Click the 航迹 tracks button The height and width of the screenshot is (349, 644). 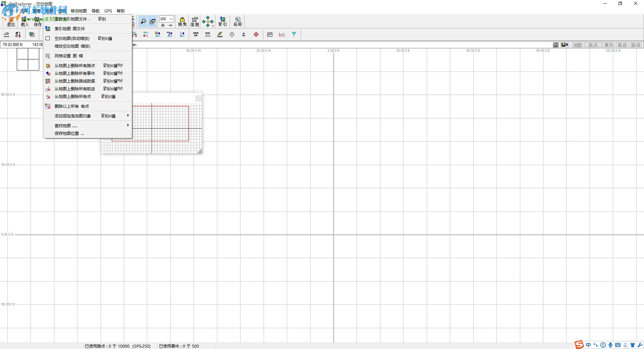(x=622, y=45)
